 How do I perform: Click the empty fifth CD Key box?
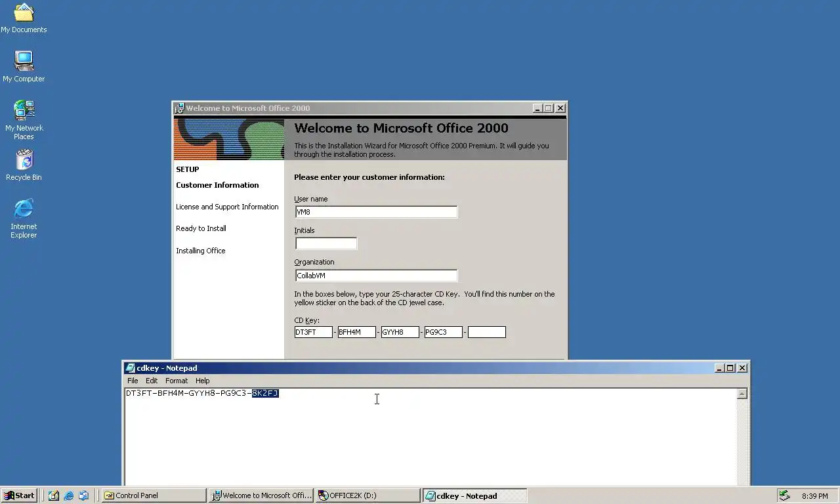click(x=487, y=332)
